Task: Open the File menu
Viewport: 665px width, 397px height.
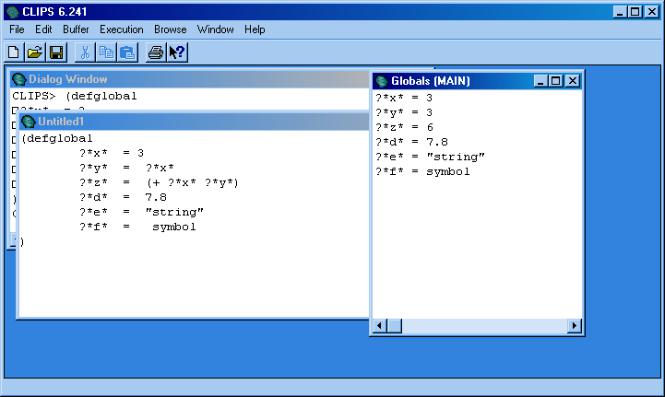Action: pyautogui.click(x=17, y=29)
